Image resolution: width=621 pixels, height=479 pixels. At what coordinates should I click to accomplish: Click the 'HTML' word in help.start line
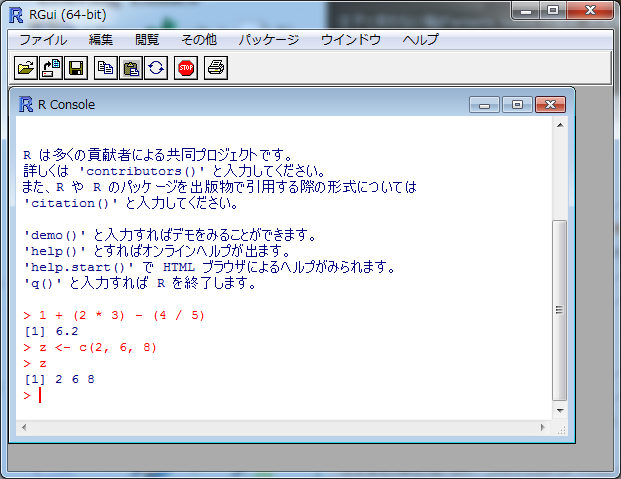coord(179,267)
